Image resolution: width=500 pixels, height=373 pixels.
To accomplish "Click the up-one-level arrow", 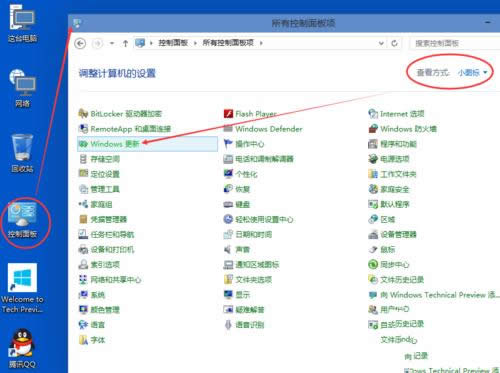I will (125, 43).
